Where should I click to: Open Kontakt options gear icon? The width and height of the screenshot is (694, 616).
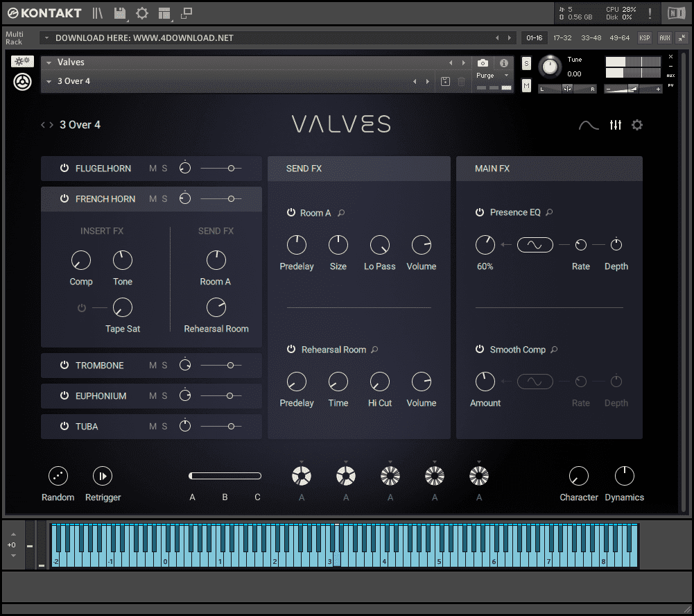[x=142, y=13]
